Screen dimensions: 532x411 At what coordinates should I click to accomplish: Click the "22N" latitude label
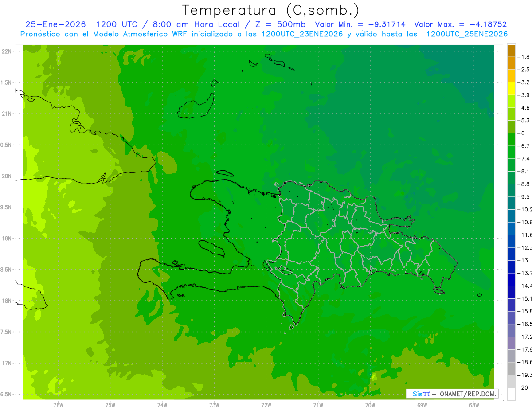tap(7, 51)
